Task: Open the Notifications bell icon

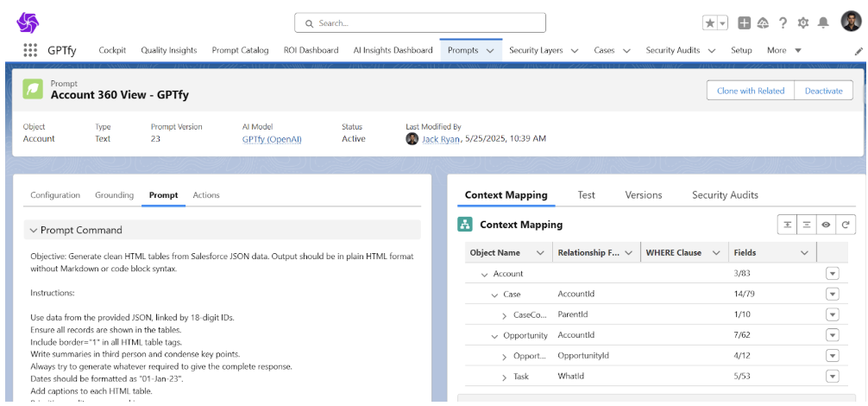Action: pos(823,22)
